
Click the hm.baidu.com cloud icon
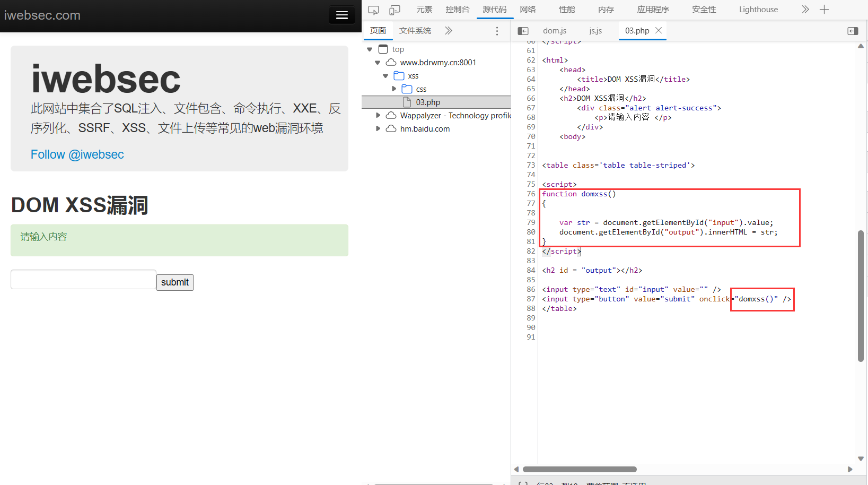(x=391, y=129)
